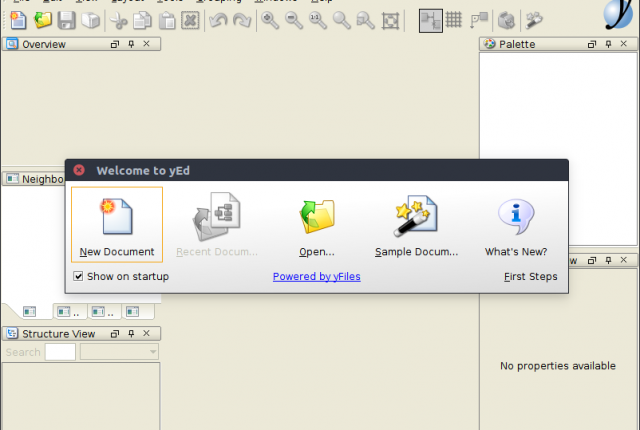The width and height of the screenshot is (640, 430).
Task: Click the yEd logo icon
Action: [619, 14]
